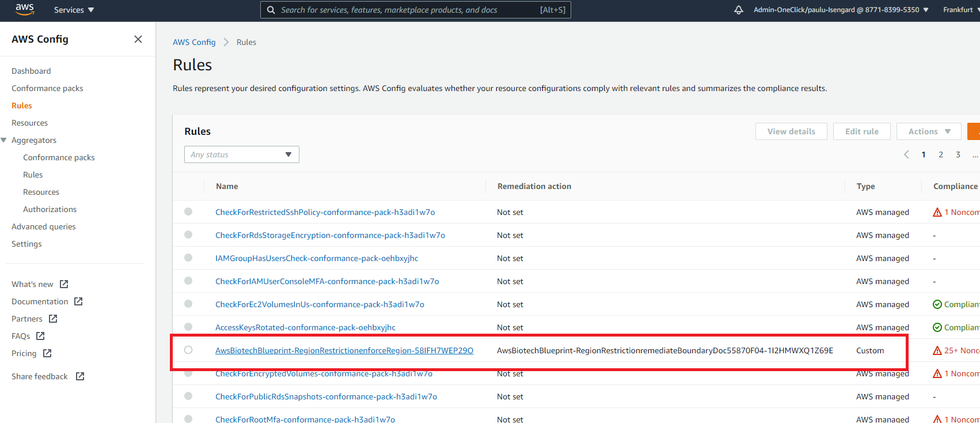Open the What's new link
Viewport: 980px width, 423px height.
(32, 284)
